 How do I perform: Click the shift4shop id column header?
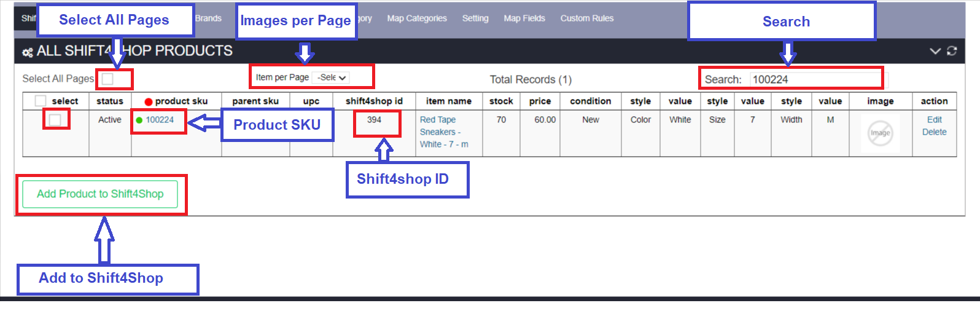click(x=374, y=101)
